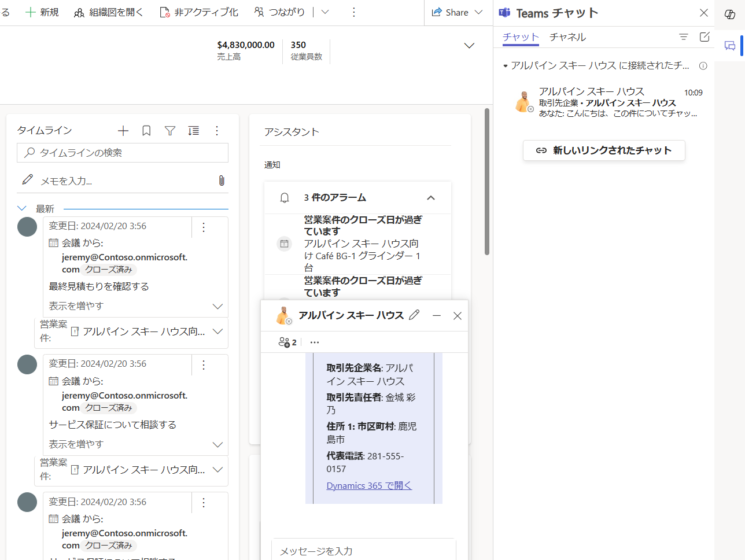Click the participants icon showing 2
The width and height of the screenshot is (745, 560).
pyautogui.click(x=287, y=342)
